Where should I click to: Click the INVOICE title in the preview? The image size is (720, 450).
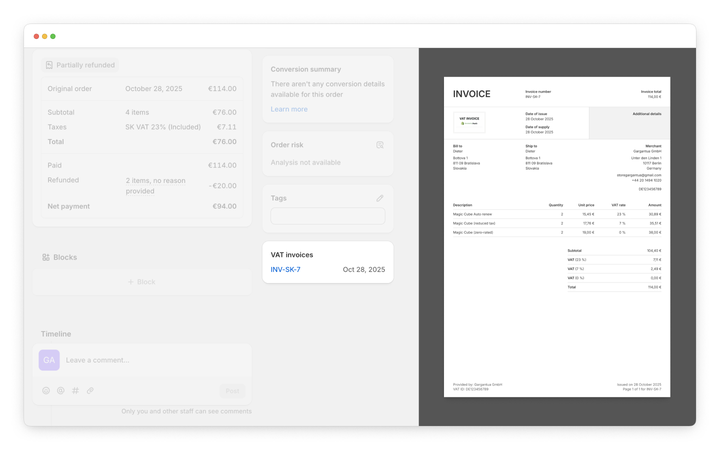472,94
